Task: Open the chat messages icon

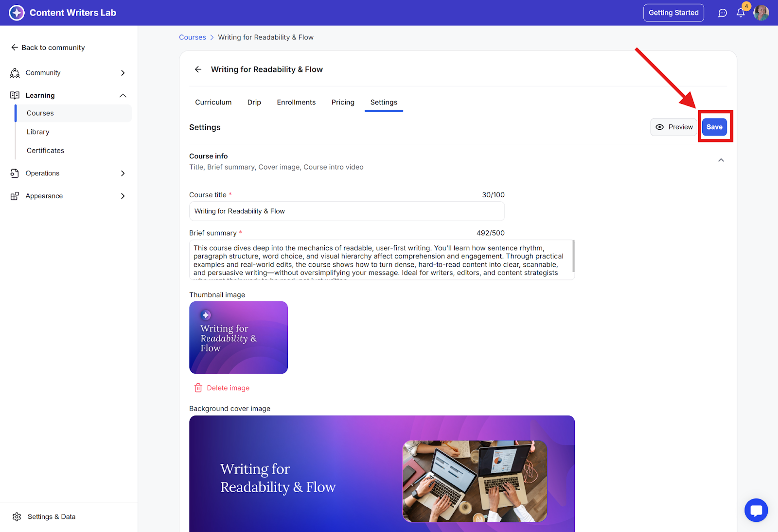Action: click(723, 13)
